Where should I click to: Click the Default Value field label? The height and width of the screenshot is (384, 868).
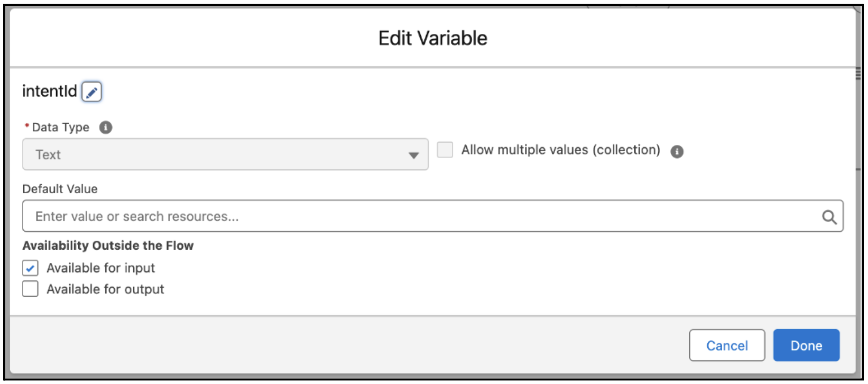pos(60,189)
